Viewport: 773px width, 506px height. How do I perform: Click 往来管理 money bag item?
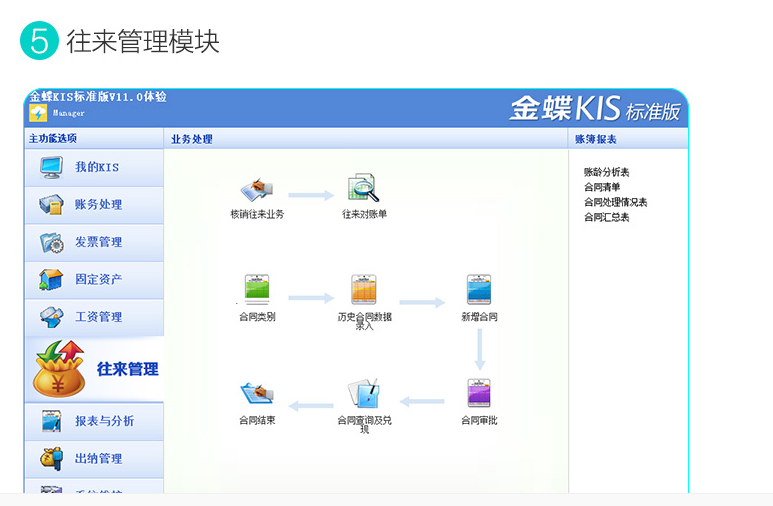tap(95, 368)
